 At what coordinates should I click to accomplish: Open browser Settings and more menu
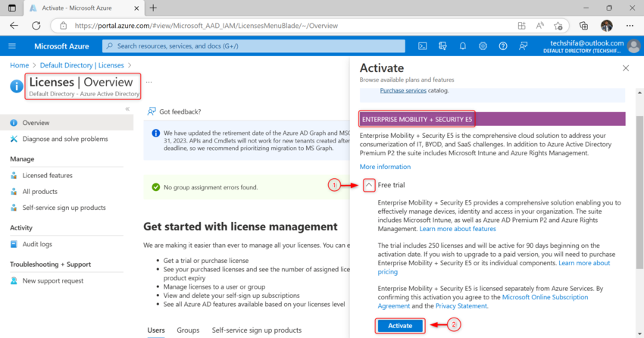pos(630,26)
